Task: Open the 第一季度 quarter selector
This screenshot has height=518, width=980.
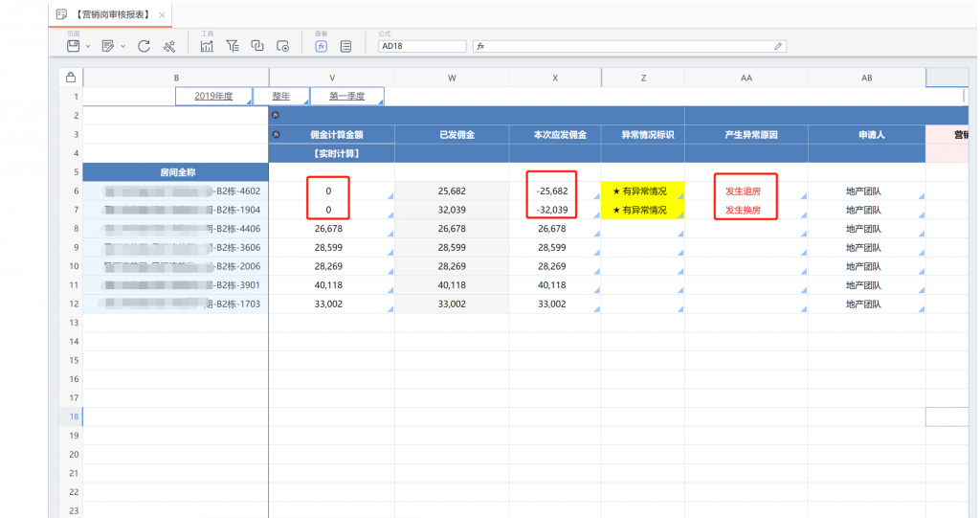Action: [x=346, y=96]
